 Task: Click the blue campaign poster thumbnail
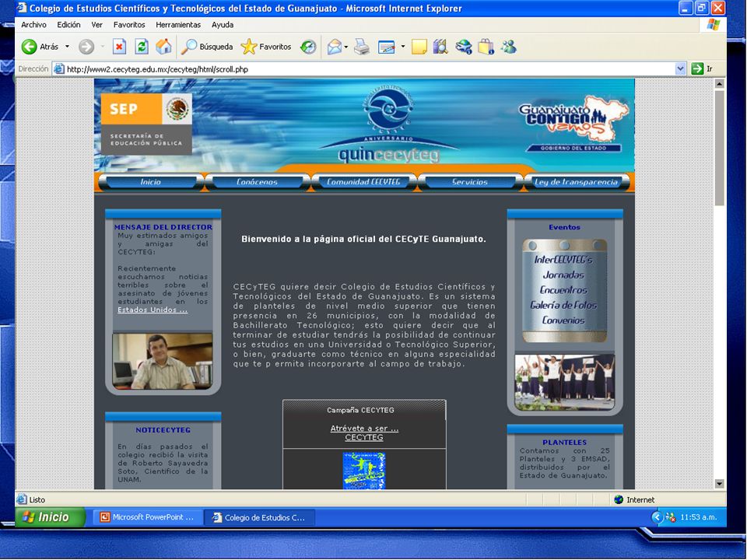[364, 471]
